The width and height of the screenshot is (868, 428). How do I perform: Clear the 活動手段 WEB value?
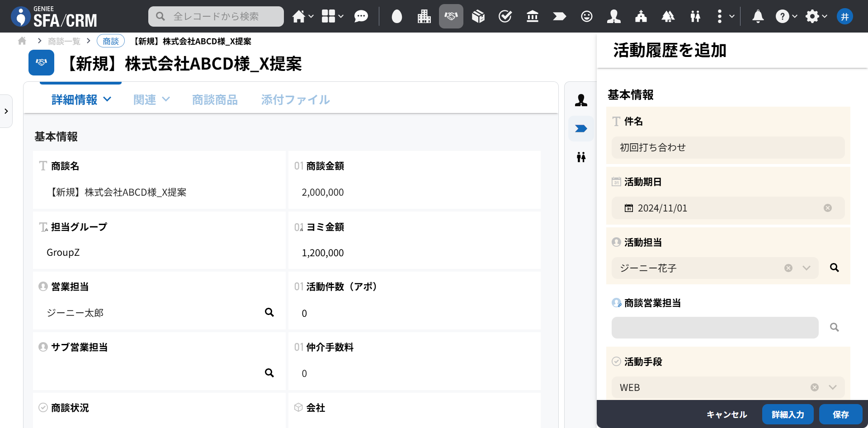pos(815,387)
